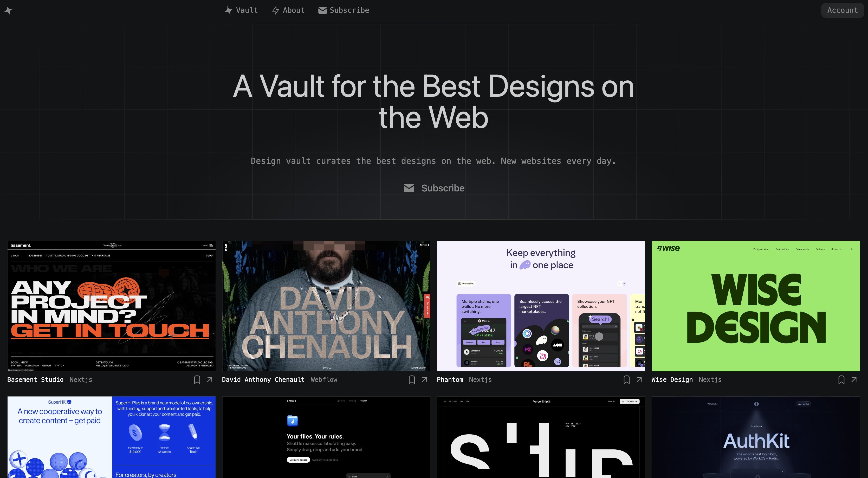Viewport: 868px width, 478px height.
Task: Click the envelope icon in Subscribe button hero
Action: coord(409,188)
